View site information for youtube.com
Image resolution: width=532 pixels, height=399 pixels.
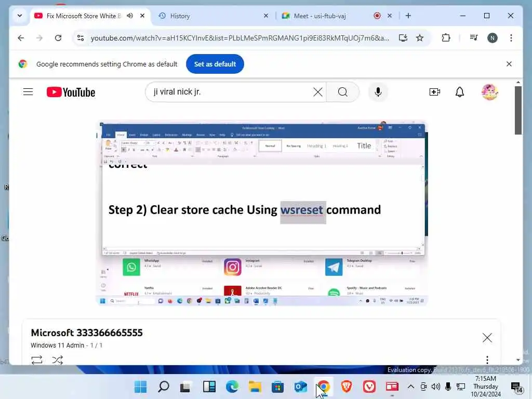pos(81,38)
